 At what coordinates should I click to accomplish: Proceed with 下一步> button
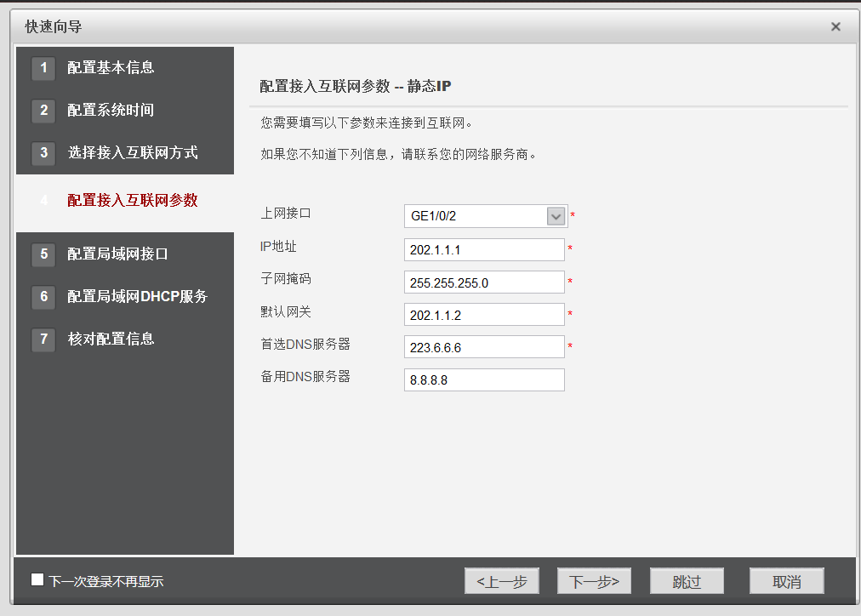594,581
